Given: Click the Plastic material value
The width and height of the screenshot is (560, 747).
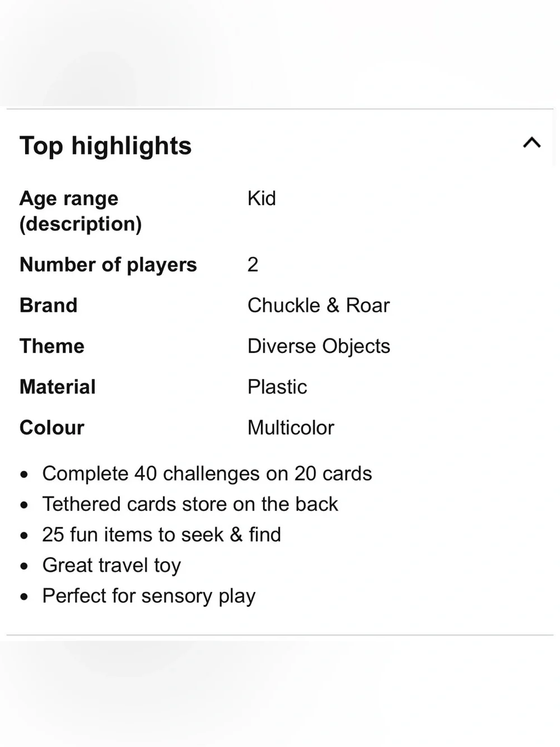Looking at the screenshot, I should point(277,387).
